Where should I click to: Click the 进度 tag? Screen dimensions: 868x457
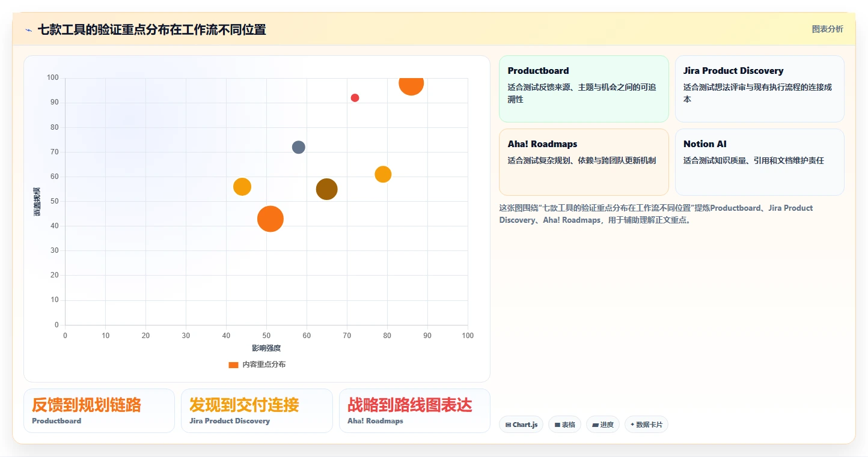click(x=603, y=425)
